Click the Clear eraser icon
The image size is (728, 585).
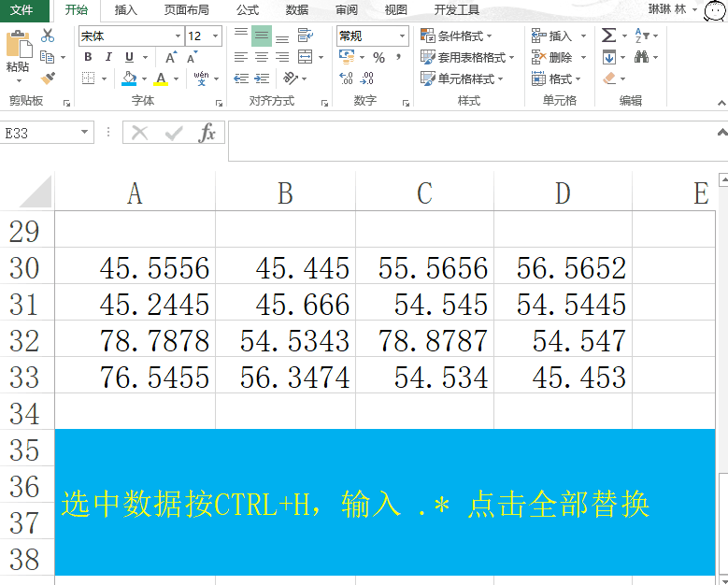(609, 78)
